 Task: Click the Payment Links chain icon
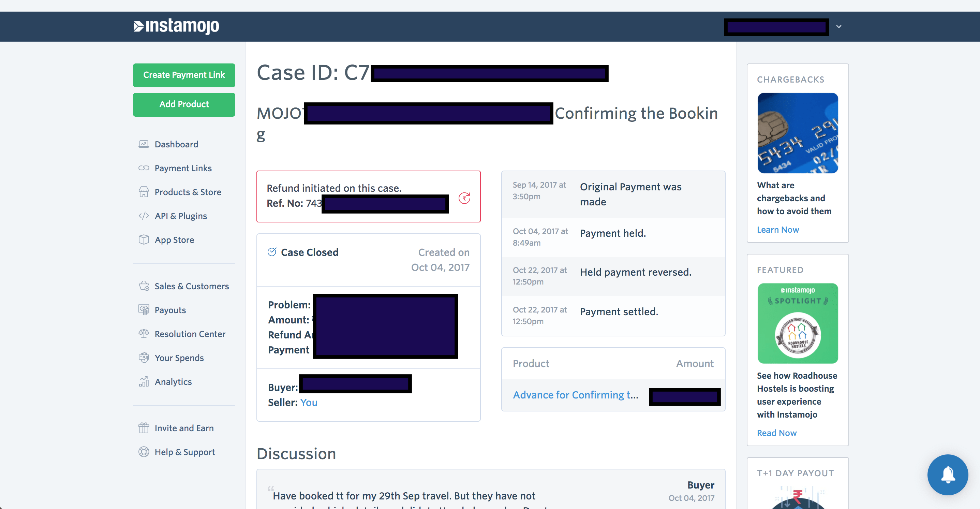[x=144, y=168]
